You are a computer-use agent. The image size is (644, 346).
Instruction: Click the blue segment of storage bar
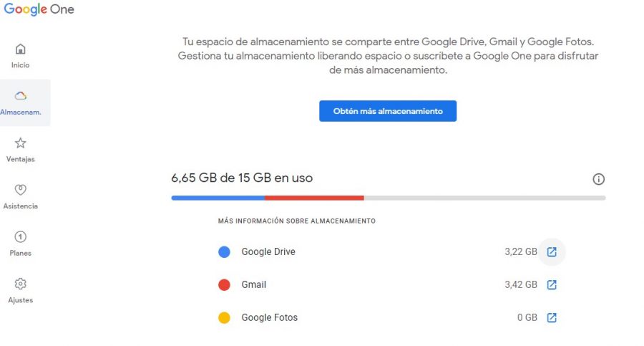pos(218,198)
